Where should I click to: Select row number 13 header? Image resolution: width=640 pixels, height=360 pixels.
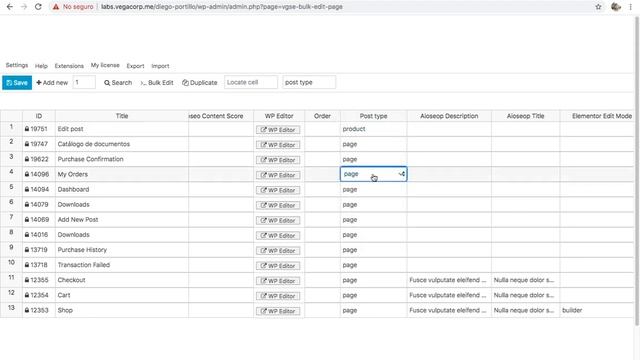click(x=11, y=310)
